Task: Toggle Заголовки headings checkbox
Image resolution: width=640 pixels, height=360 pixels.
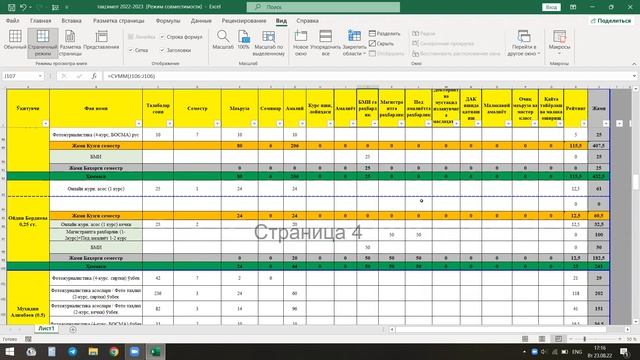Action: tap(176, 50)
